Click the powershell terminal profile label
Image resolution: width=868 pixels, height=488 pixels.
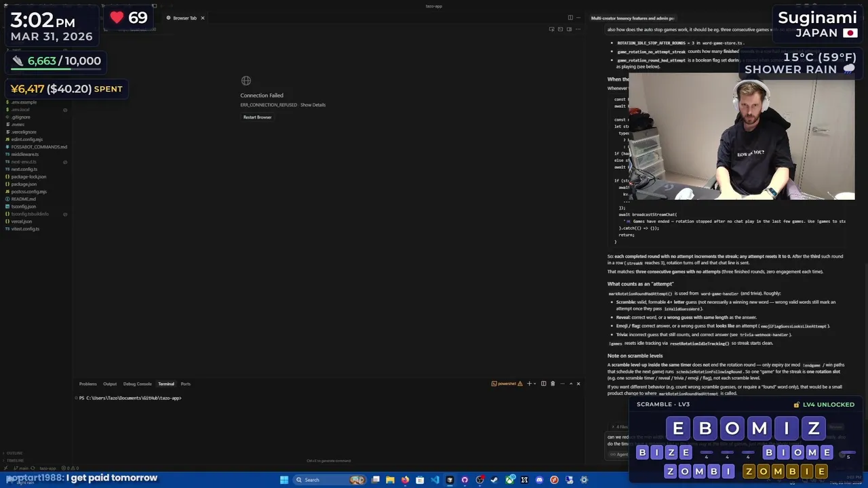[507, 384]
